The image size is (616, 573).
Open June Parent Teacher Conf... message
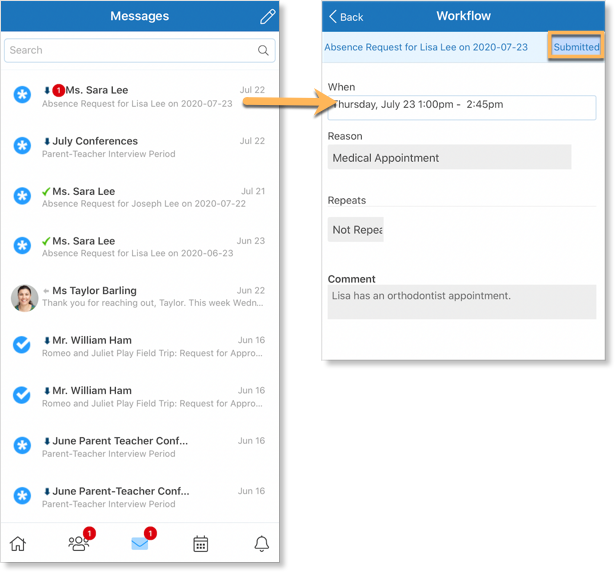(139, 447)
